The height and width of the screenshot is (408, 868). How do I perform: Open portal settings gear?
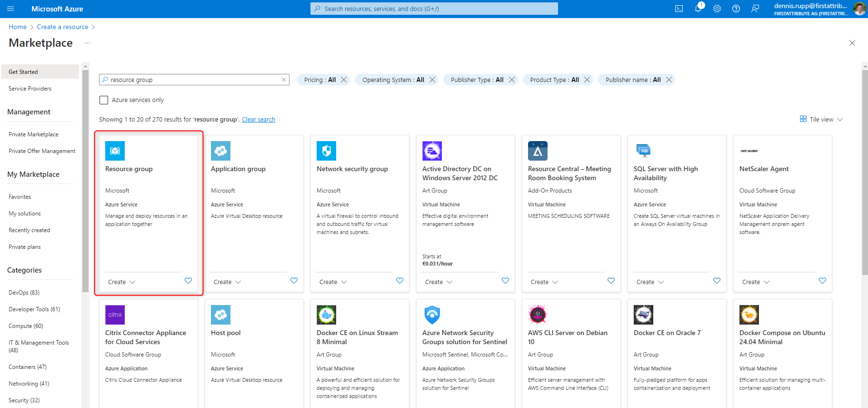click(x=717, y=9)
